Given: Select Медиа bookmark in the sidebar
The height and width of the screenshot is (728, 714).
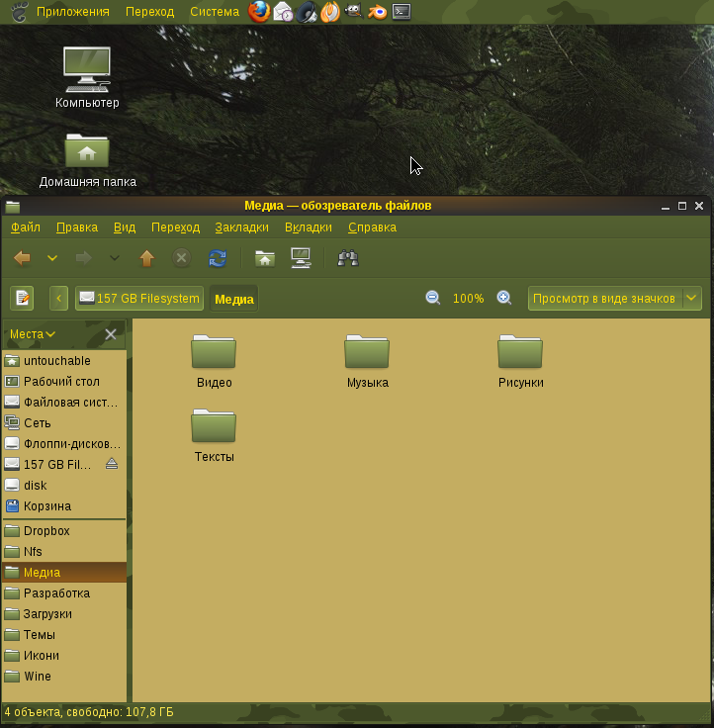Looking at the screenshot, I should pyautogui.click(x=64, y=573).
